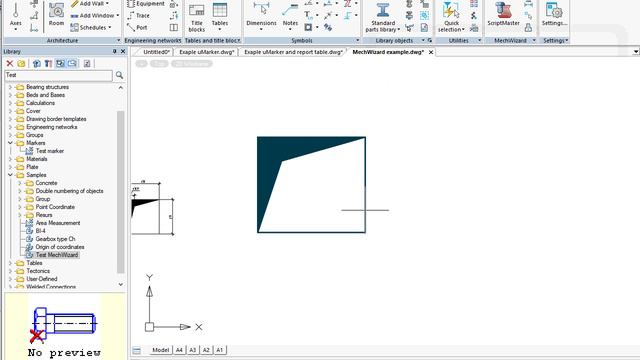Click yellow folder icon in Library toolbar
Screen dimensions: 640x360
[21, 63]
